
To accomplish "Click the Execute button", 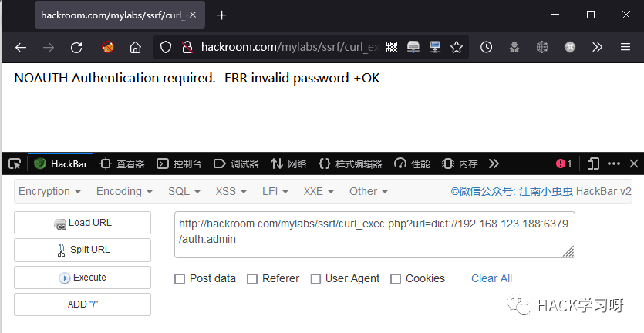I will click(83, 277).
